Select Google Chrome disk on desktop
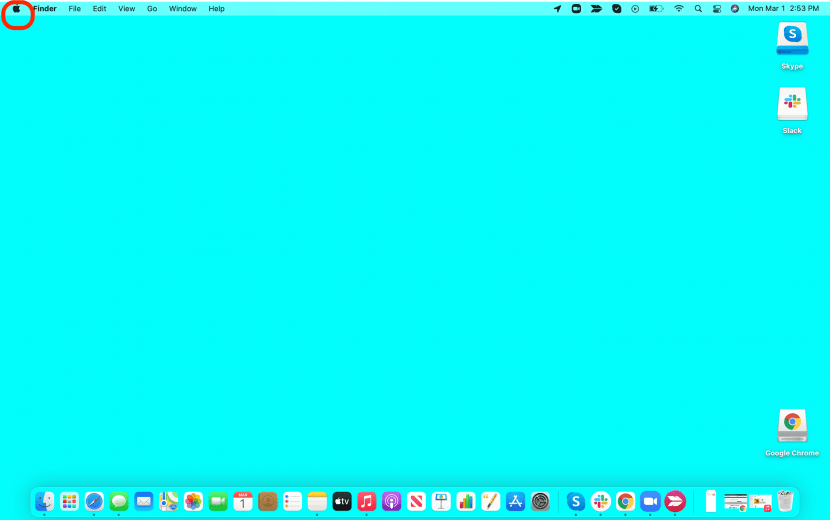The width and height of the screenshot is (830, 520). coord(792,426)
